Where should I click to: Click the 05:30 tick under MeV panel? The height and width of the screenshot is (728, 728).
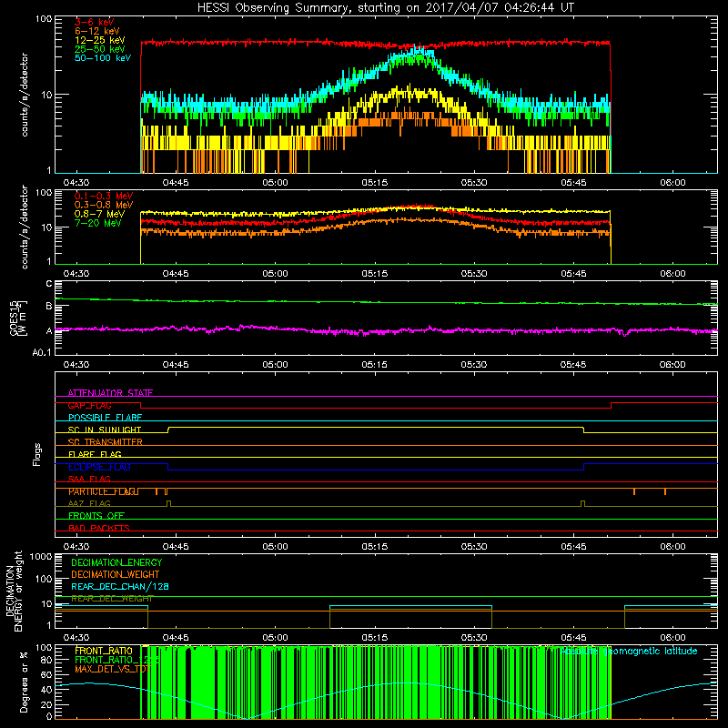474,274
